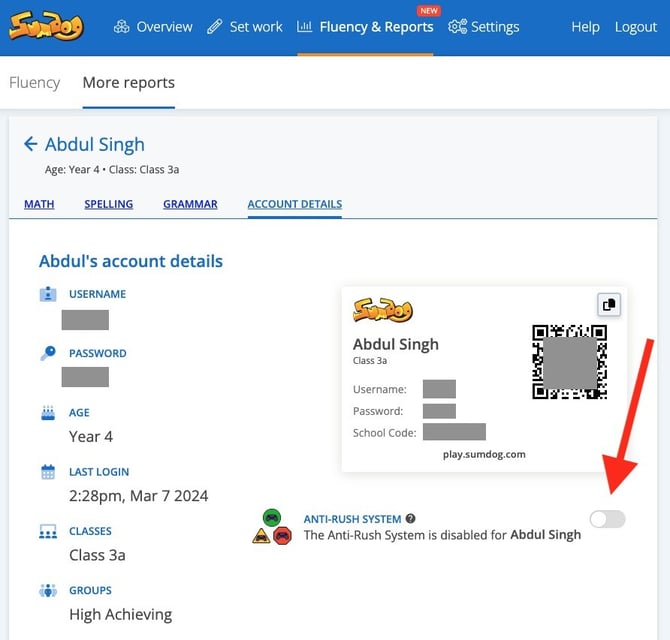Viewport: 670px width, 640px height.
Task: Click the Sumdog logo in header
Action: click(x=46, y=26)
